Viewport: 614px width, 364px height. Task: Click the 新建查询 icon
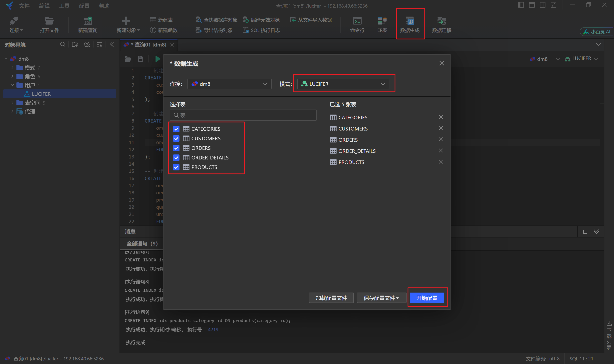88,24
